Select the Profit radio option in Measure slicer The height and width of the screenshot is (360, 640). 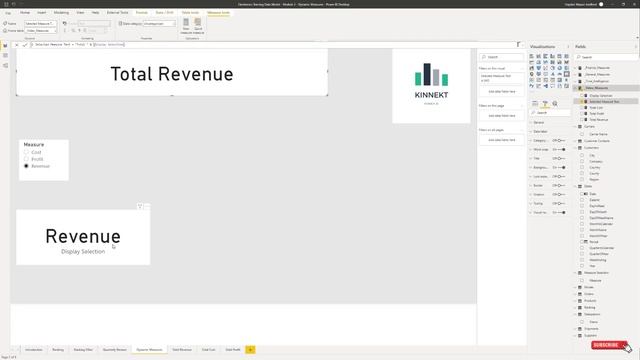(26, 159)
